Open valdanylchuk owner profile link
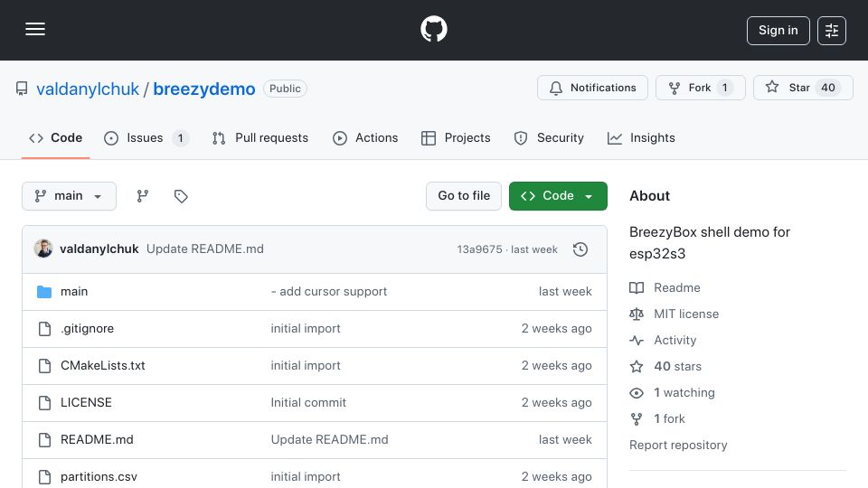 point(88,89)
